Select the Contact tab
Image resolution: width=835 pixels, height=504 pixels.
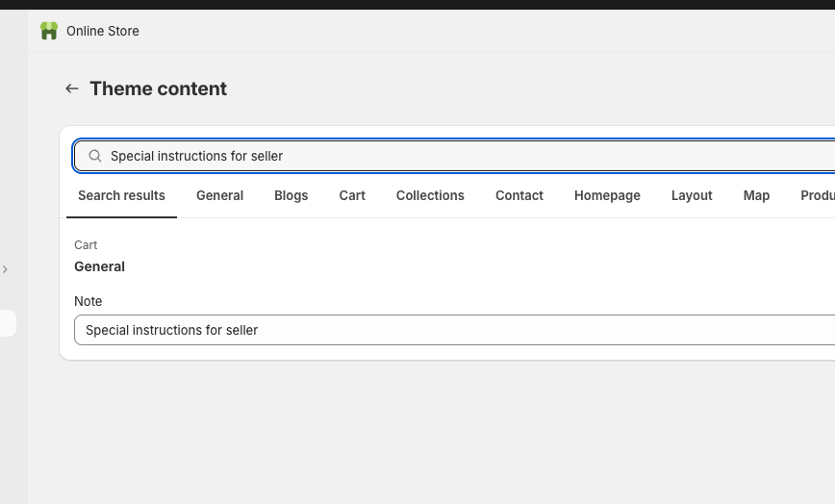pyautogui.click(x=519, y=195)
